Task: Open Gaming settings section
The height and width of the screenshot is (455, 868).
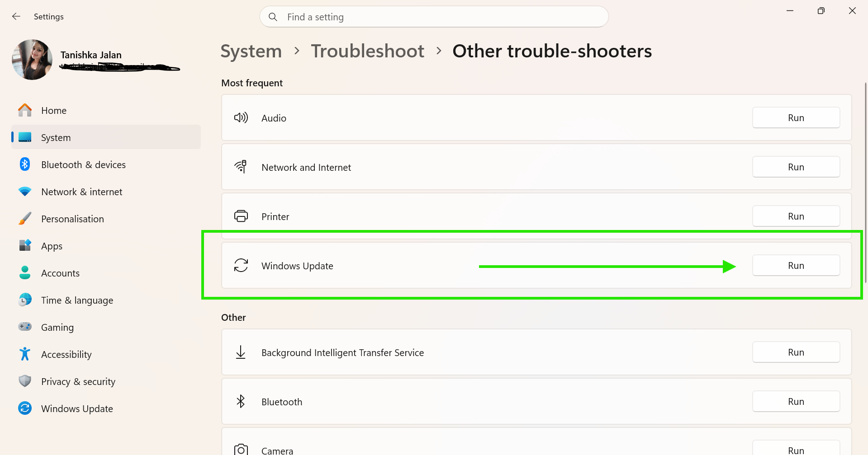Action: pyautogui.click(x=106, y=327)
